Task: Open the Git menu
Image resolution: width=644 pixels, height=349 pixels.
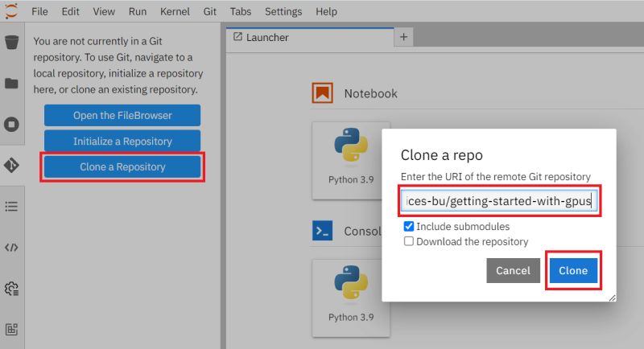Action: tap(209, 11)
